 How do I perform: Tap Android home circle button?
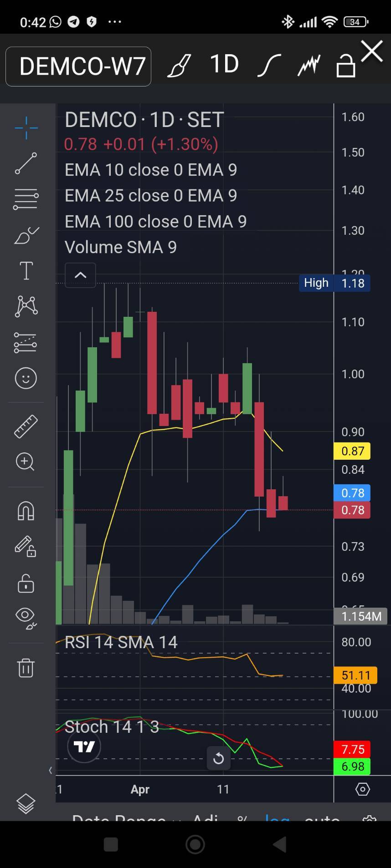tap(195, 844)
